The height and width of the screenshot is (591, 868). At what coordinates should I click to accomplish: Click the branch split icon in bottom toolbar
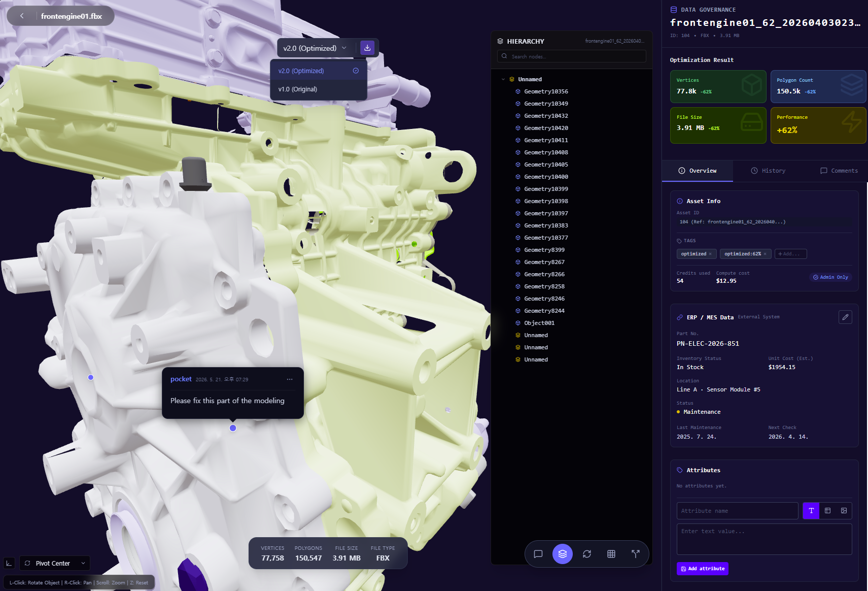click(636, 554)
